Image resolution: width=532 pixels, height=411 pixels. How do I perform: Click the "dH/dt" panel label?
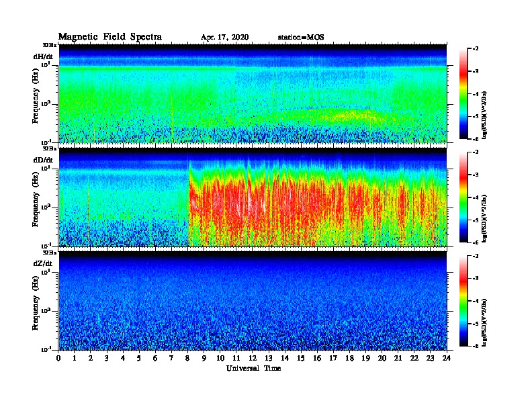[43, 56]
